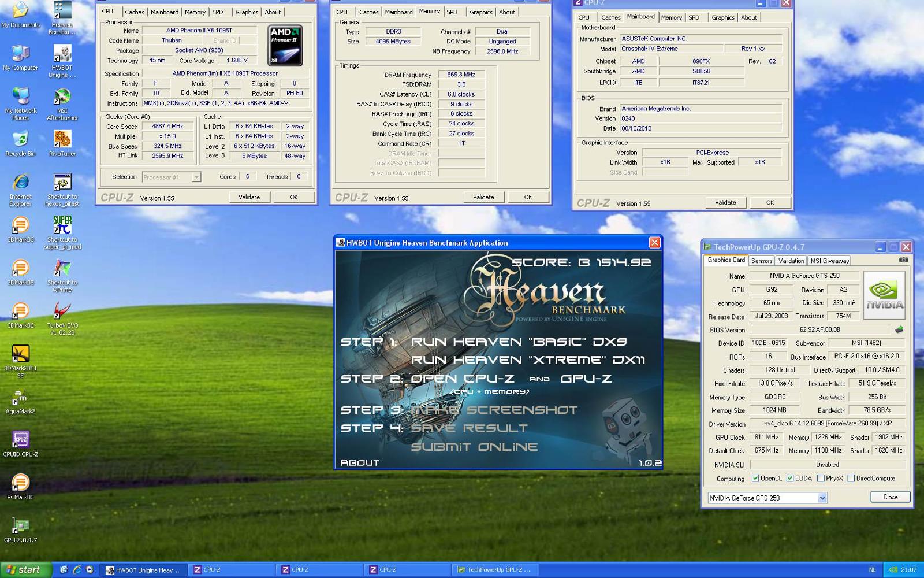Close the HWBOT Heaven Benchmark window
The image size is (924, 578).
tap(654, 243)
